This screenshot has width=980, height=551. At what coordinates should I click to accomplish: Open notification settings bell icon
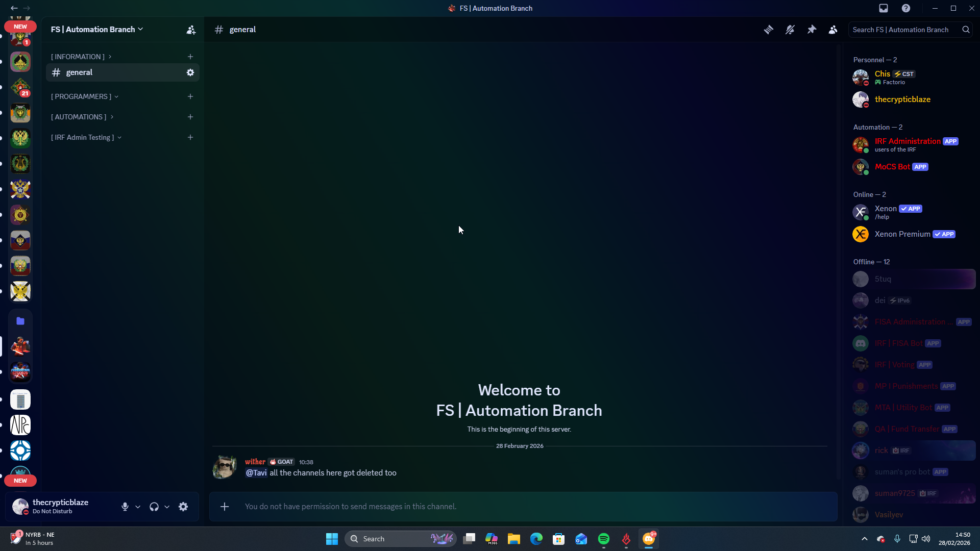coord(790,30)
